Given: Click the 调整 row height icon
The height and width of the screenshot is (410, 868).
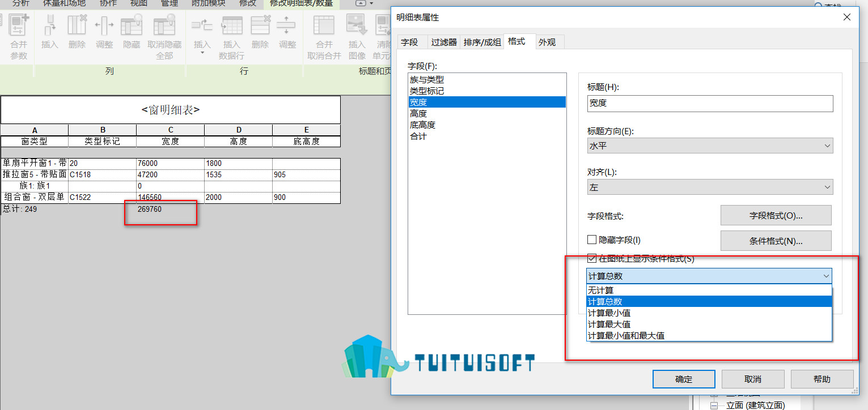Looking at the screenshot, I should tap(287, 25).
